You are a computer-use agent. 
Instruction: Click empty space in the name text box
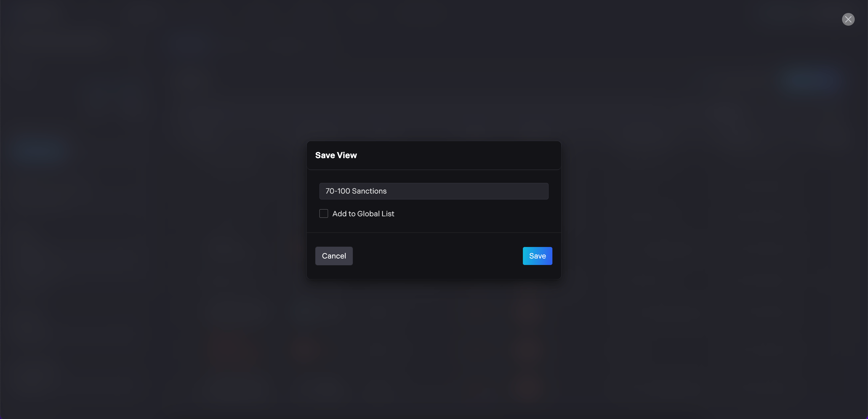[x=472, y=191]
